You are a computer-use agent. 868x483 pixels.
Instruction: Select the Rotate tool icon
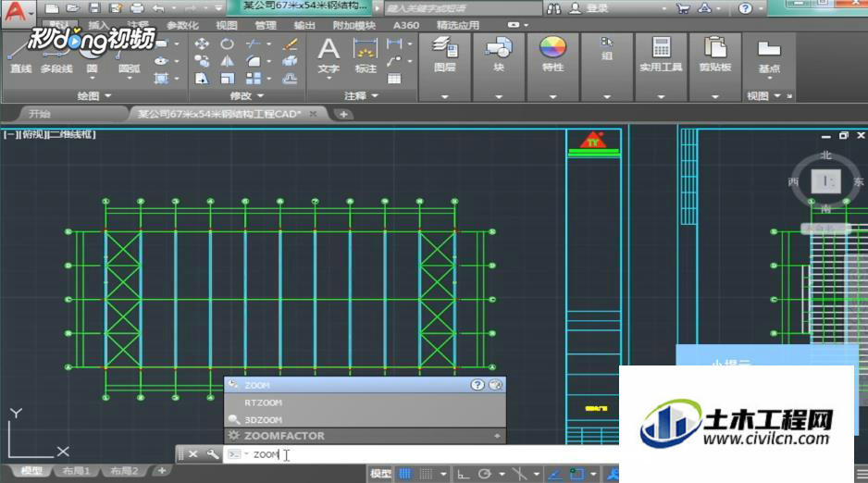[227, 43]
